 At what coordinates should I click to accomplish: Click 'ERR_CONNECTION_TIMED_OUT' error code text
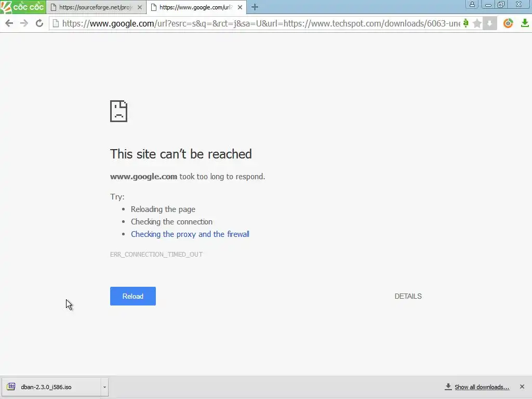coord(156,254)
